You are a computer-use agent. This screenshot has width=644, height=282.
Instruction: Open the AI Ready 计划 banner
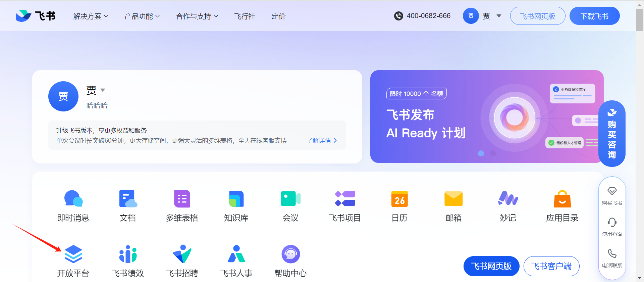[x=487, y=116]
